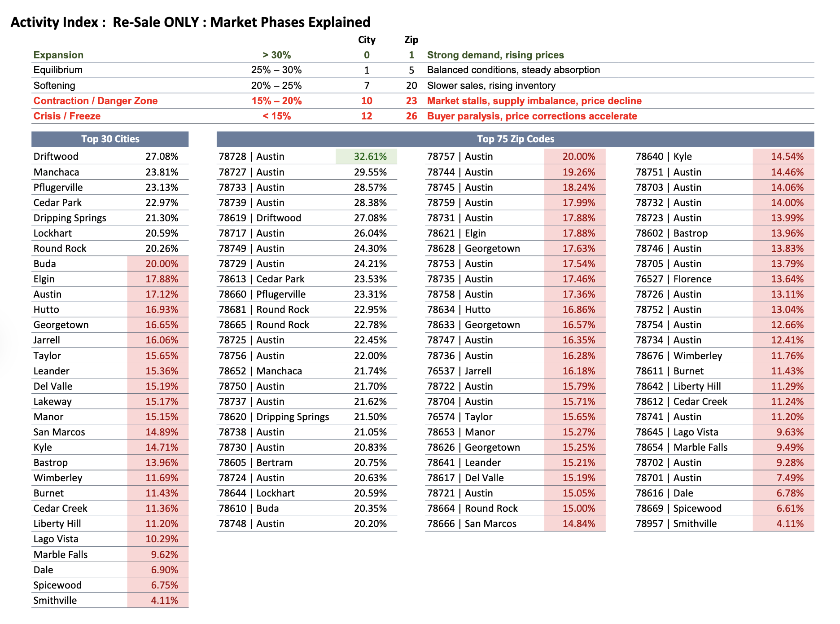
Task: Select the 78620 | Dripping Springs entry
Action: point(274,417)
